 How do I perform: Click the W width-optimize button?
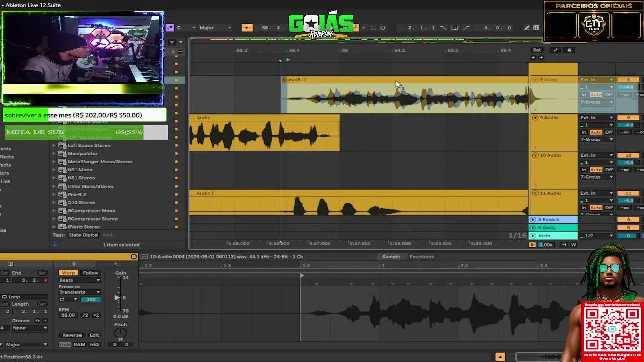573,245
